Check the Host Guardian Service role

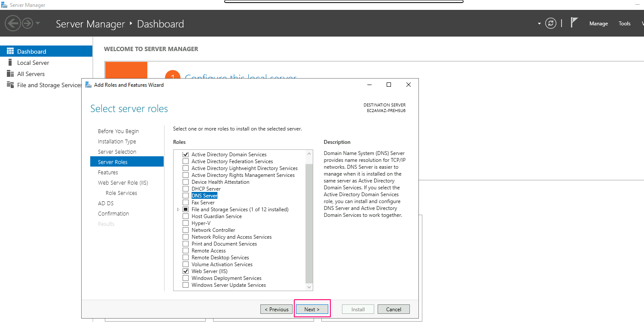(186, 216)
